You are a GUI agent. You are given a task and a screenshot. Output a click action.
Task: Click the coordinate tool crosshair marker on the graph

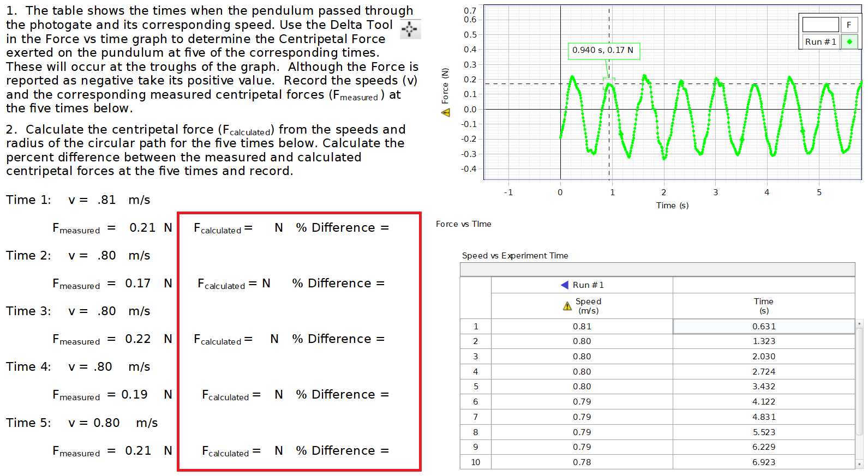click(609, 83)
